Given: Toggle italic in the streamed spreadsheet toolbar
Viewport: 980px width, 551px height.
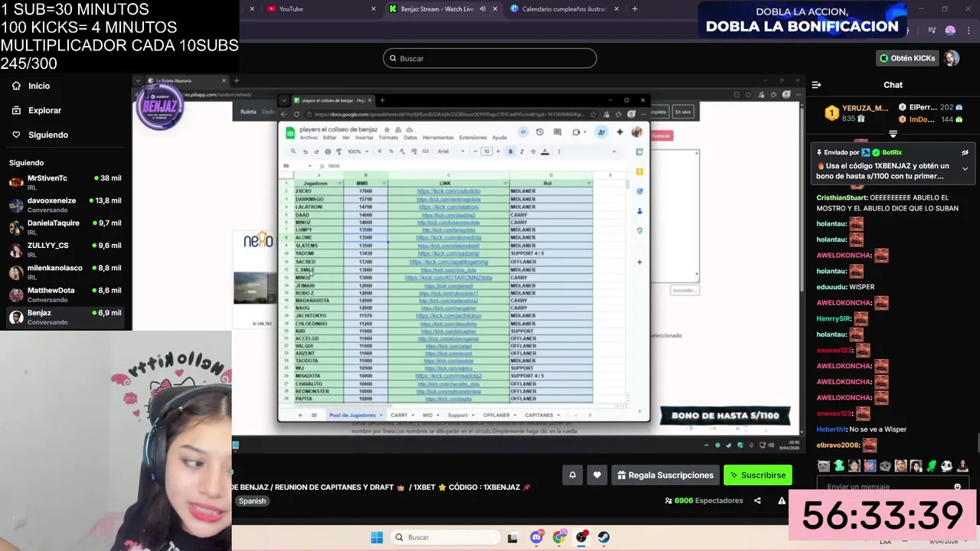Looking at the screenshot, I should pos(521,152).
